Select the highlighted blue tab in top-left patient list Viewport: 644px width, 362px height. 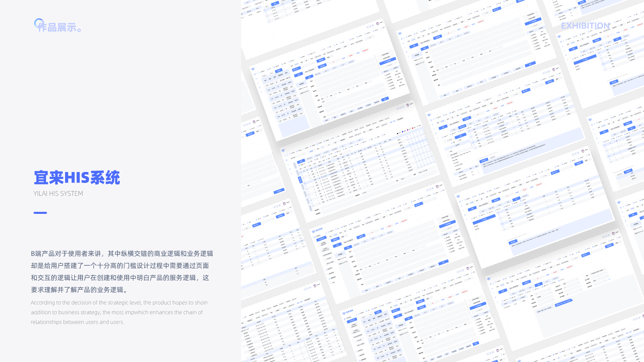[279, 71]
